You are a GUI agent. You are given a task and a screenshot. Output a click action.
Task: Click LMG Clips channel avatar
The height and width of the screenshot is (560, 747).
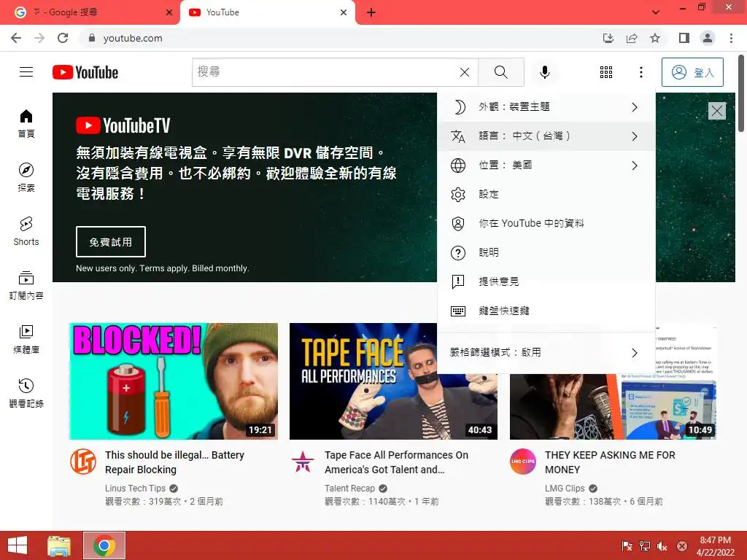(x=522, y=462)
